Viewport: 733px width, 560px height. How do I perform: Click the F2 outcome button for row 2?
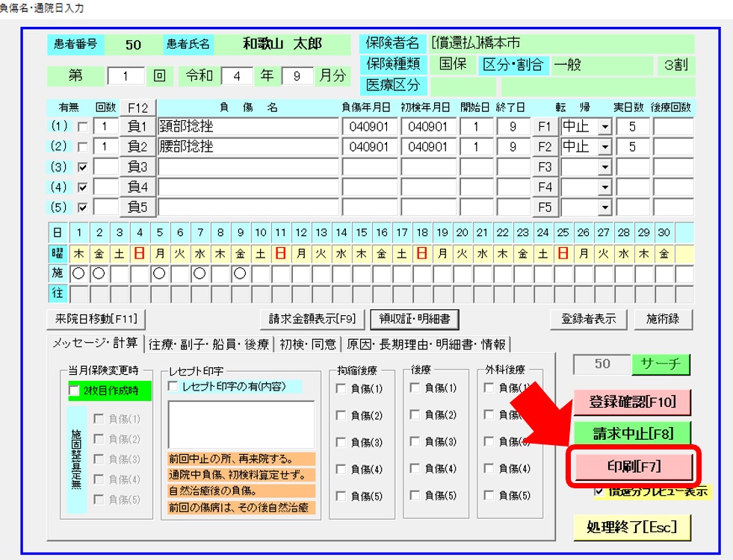544,147
